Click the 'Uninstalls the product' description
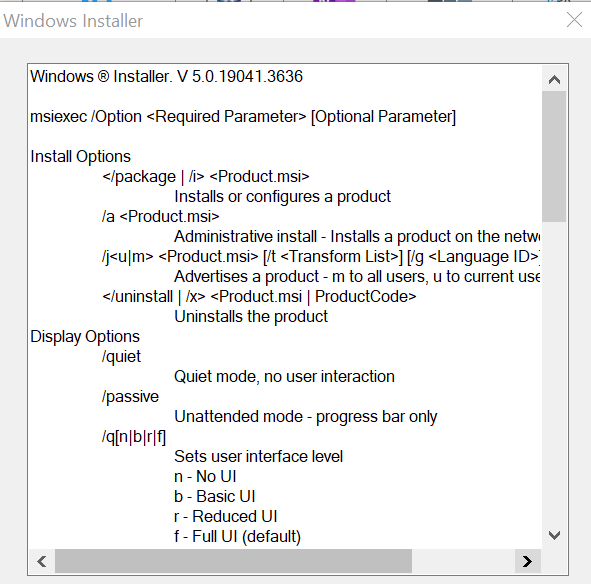Image resolution: width=591 pixels, height=584 pixels. (251, 317)
